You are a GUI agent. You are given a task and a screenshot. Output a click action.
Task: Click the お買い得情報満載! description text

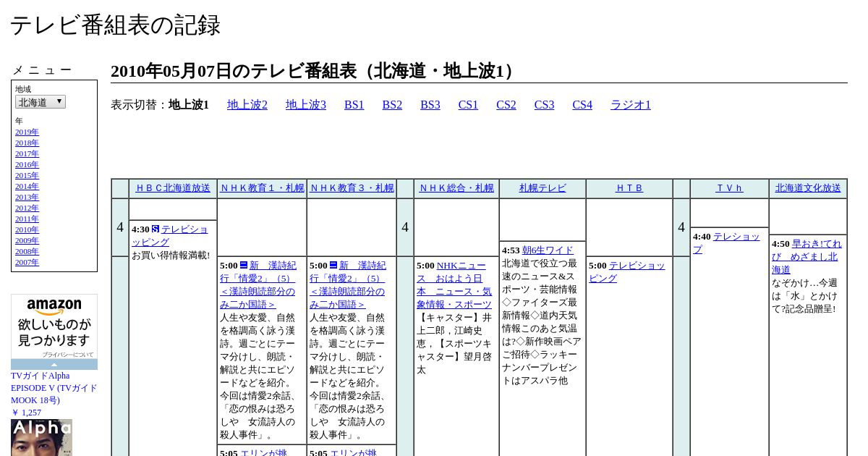click(171, 256)
